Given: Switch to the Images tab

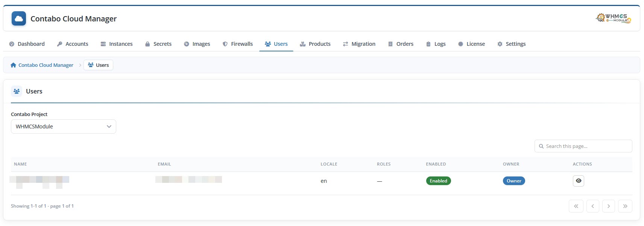Looking at the screenshot, I should [x=197, y=44].
